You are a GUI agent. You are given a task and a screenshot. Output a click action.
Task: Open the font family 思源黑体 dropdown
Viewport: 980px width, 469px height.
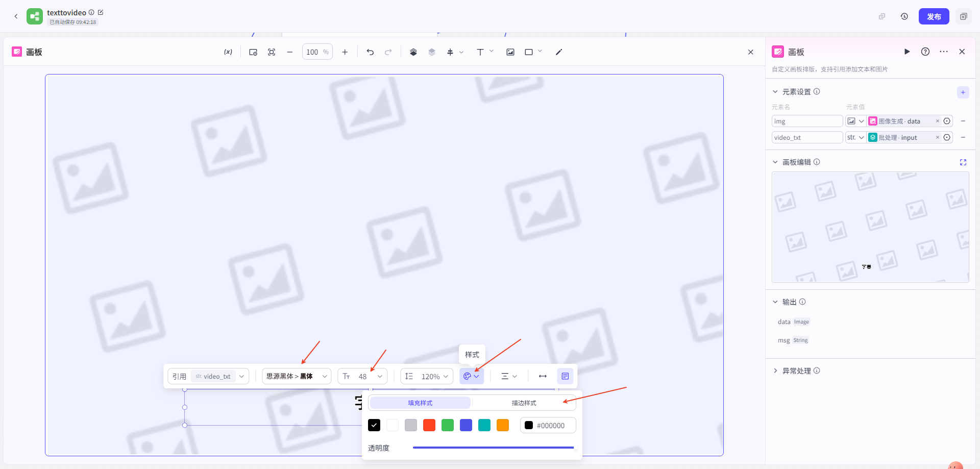pos(297,376)
